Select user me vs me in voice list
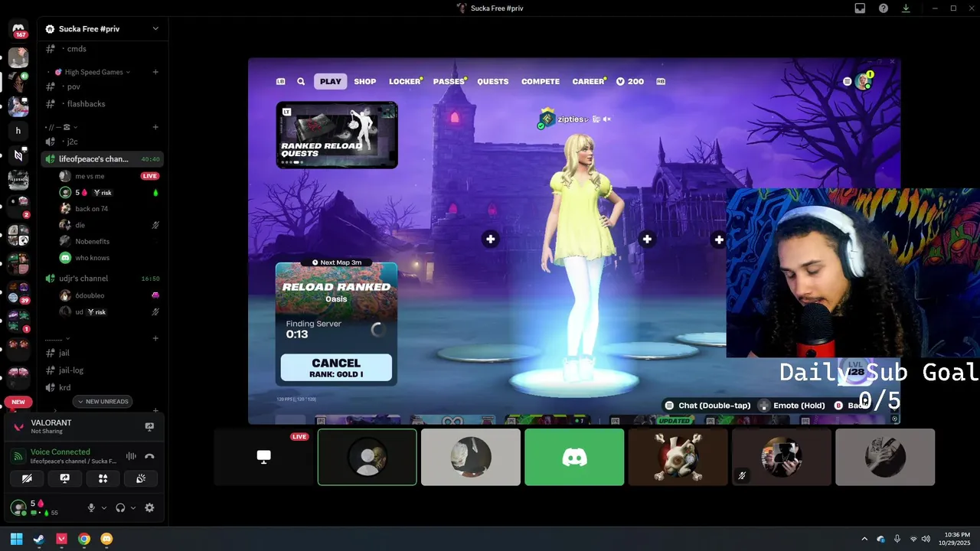The image size is (980, 551). point(109,176)
